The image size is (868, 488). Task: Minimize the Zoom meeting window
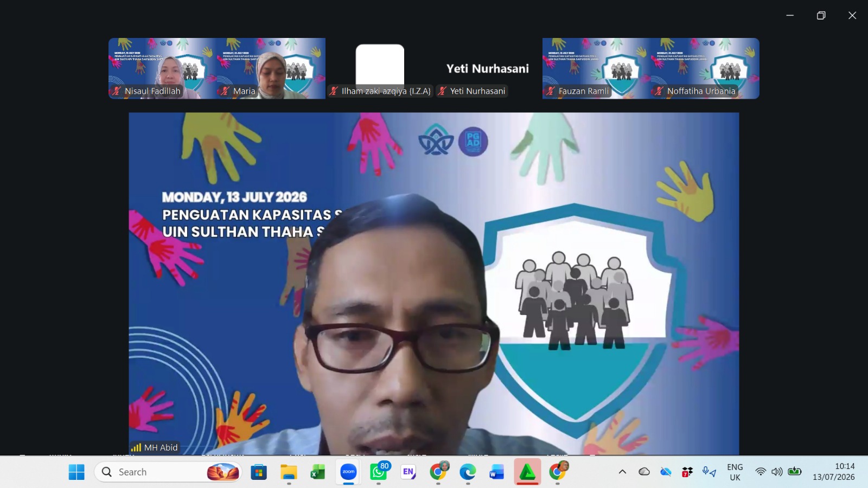790,15
